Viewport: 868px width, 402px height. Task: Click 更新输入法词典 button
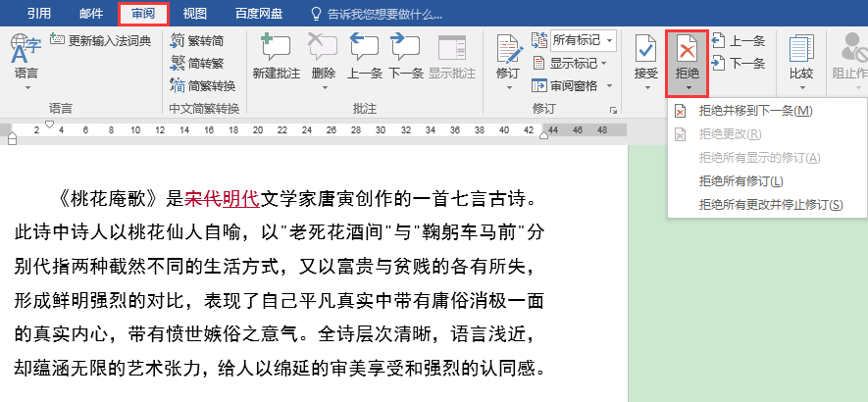click(x=101, y=40)
